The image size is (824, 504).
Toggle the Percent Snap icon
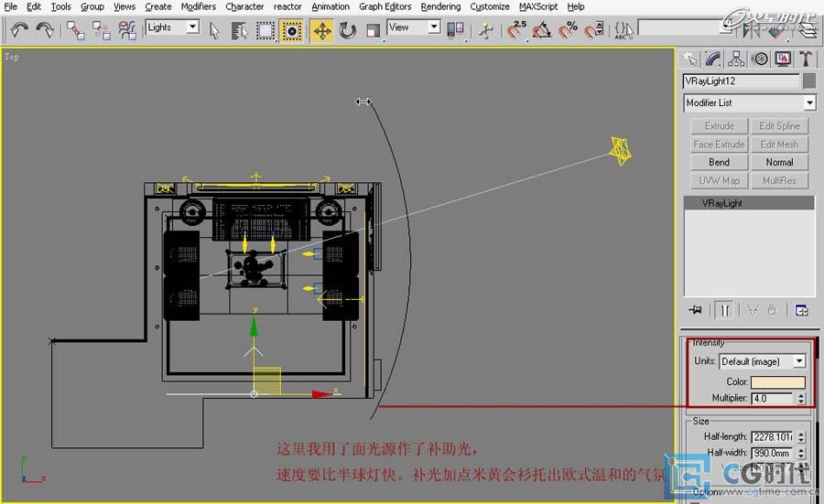[568, 30]
